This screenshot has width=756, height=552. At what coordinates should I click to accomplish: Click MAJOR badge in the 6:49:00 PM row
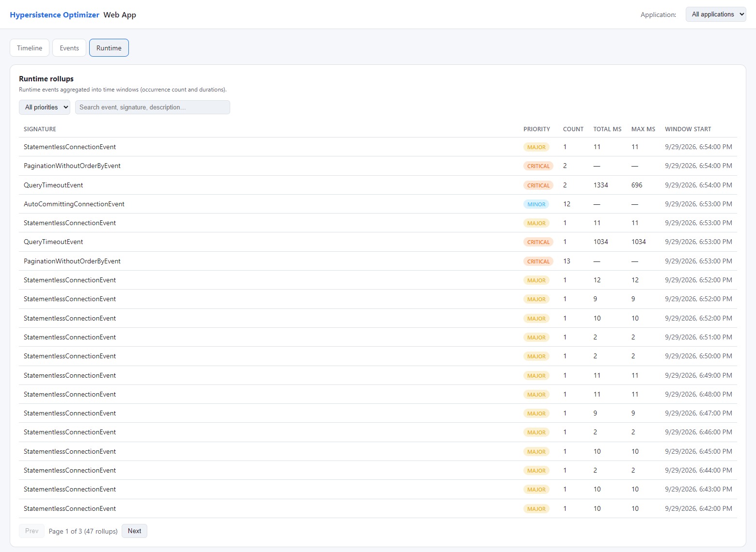click(536, 376)
